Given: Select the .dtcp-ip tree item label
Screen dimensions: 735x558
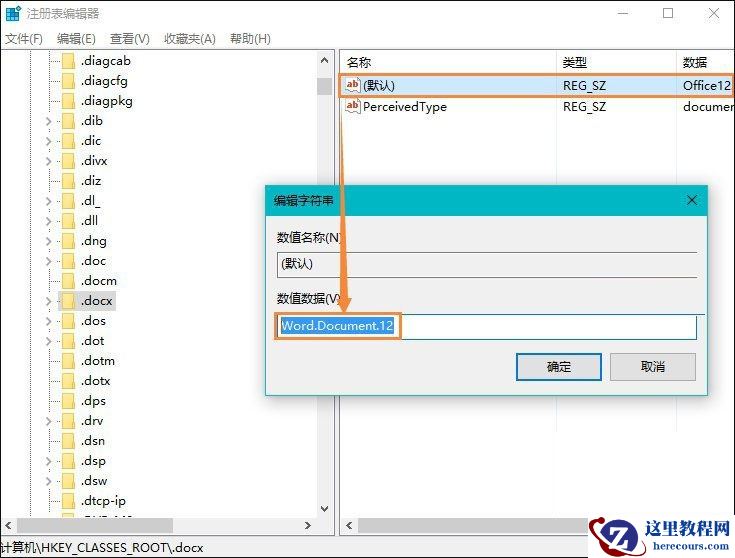Looking at the screenshot, I should point(103,501).
